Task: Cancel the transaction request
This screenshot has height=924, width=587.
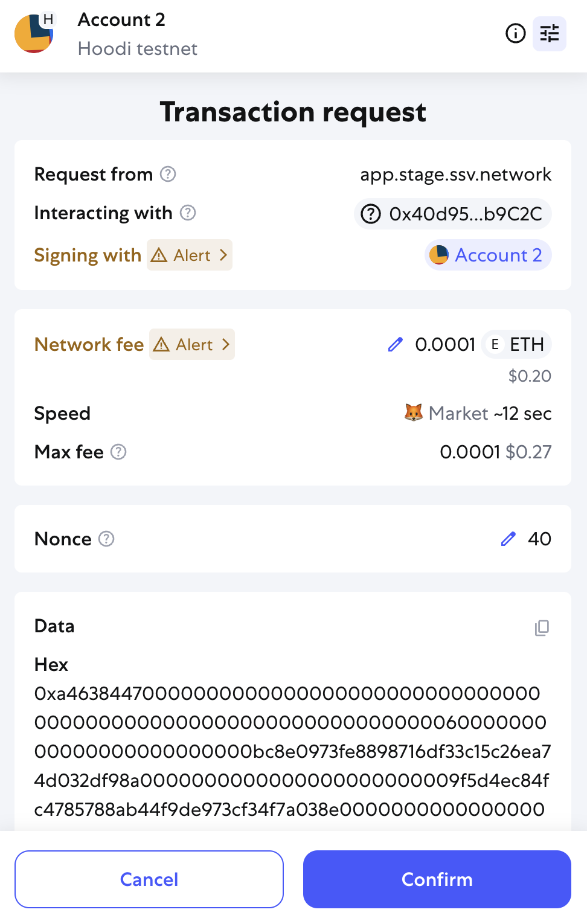Action: tap(149, 879)
